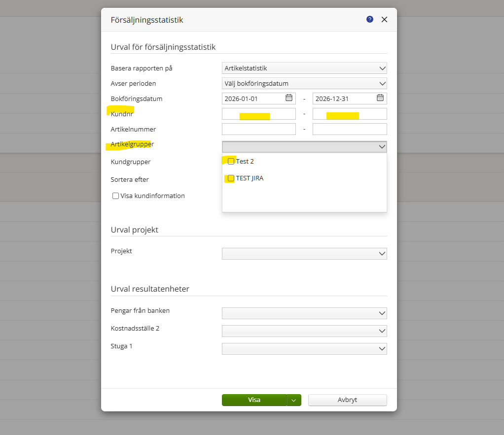Close the Försäljningsstatistik dialog
504x435 pixels.
(385, 20)
